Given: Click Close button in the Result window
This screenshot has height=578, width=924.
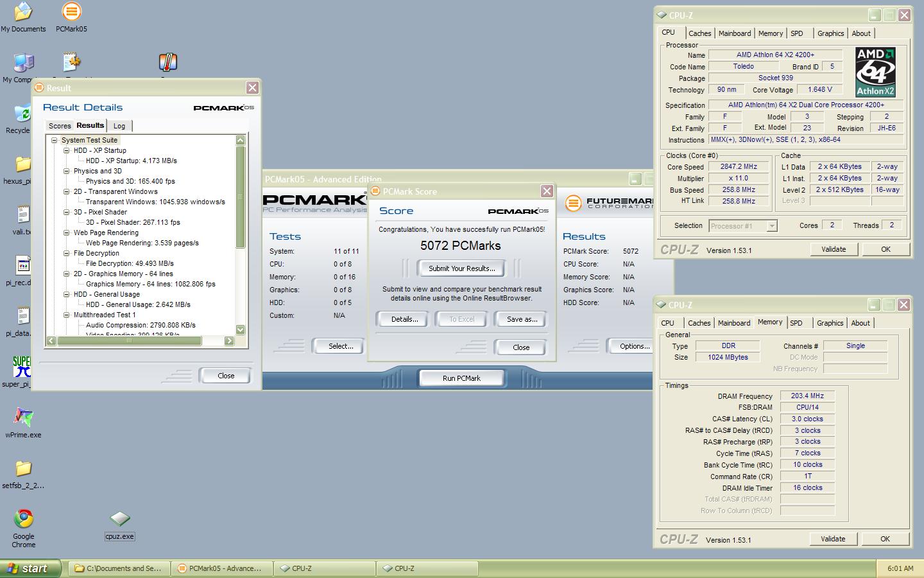Looking at the screenshot, I should pyautogui.click(x=226, y=376).
